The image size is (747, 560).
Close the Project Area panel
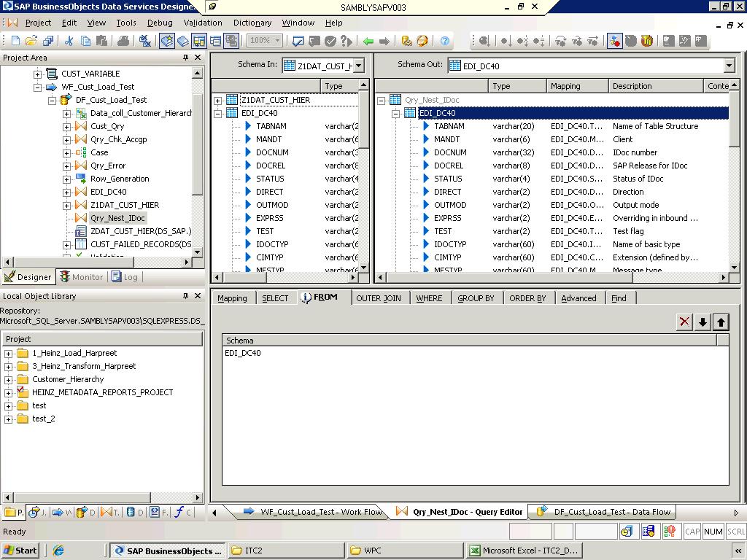pyautogui.click(x=198, y=57)
